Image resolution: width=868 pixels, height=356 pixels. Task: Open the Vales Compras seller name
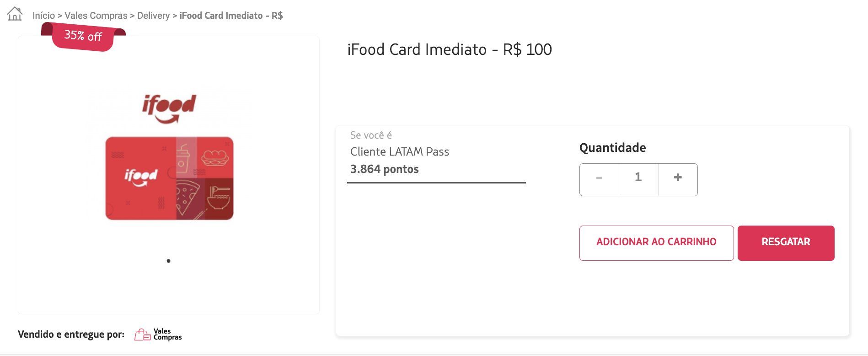pos(167,334)
